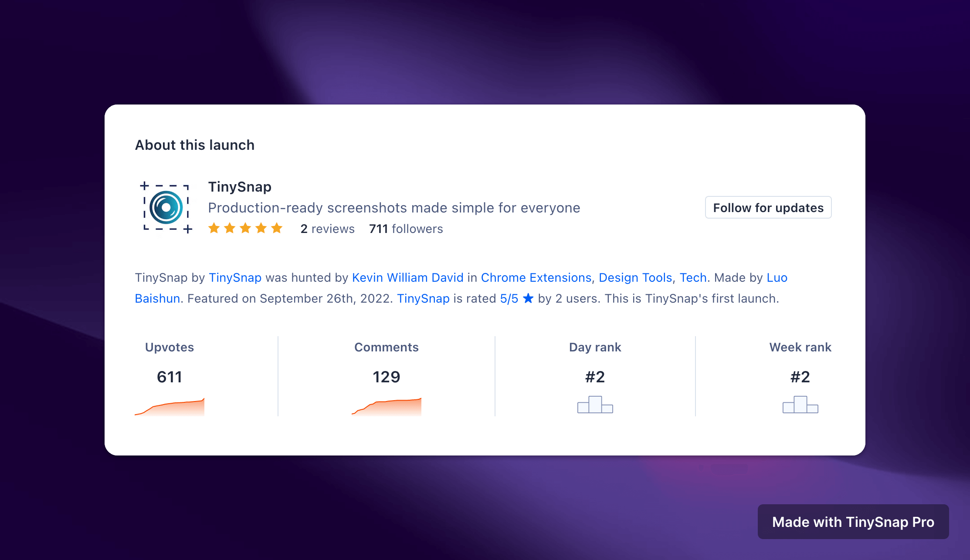Click the Kevin William David link
Image resolution: width=970 pixels, height=560 pixels.
point(407,277)
